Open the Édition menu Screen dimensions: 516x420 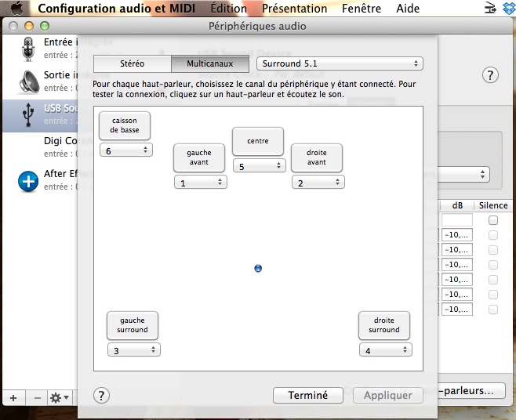pos(229,8)
